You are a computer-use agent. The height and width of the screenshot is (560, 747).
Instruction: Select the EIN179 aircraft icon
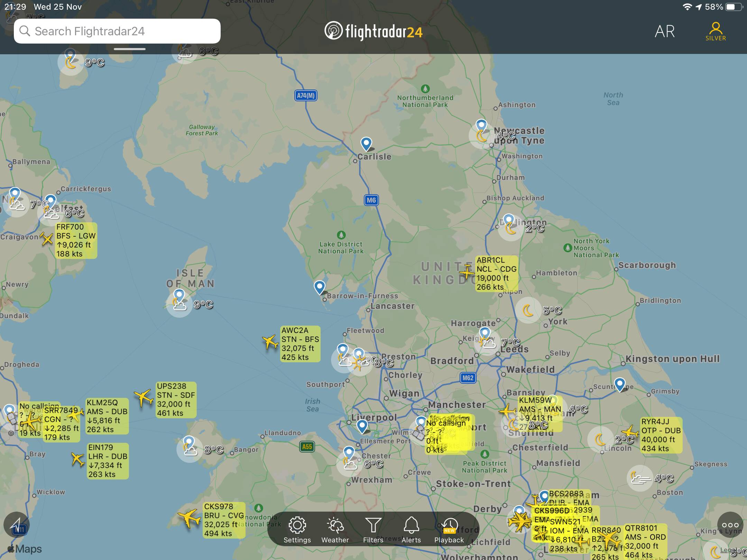(x=77, y=459)
